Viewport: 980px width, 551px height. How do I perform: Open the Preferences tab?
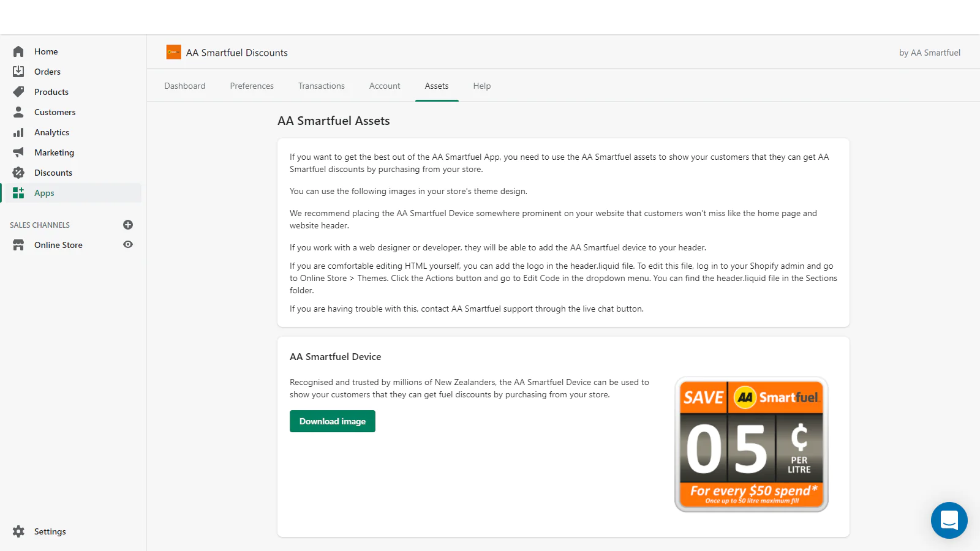(252, 86)
